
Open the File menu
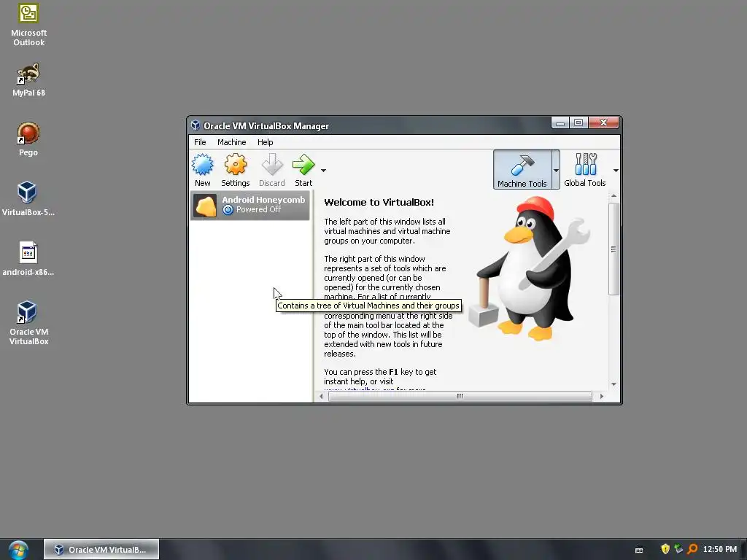200,142
